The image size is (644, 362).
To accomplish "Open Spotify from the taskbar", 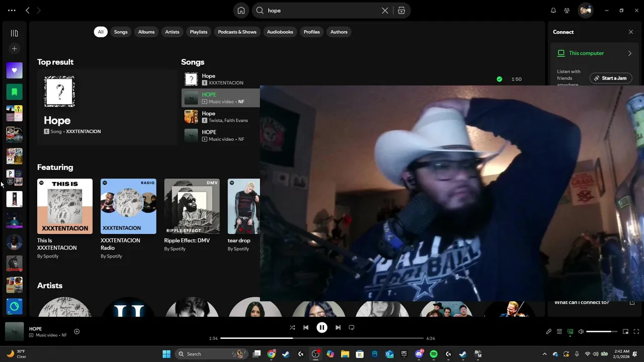I will click(x=434, y=354).
